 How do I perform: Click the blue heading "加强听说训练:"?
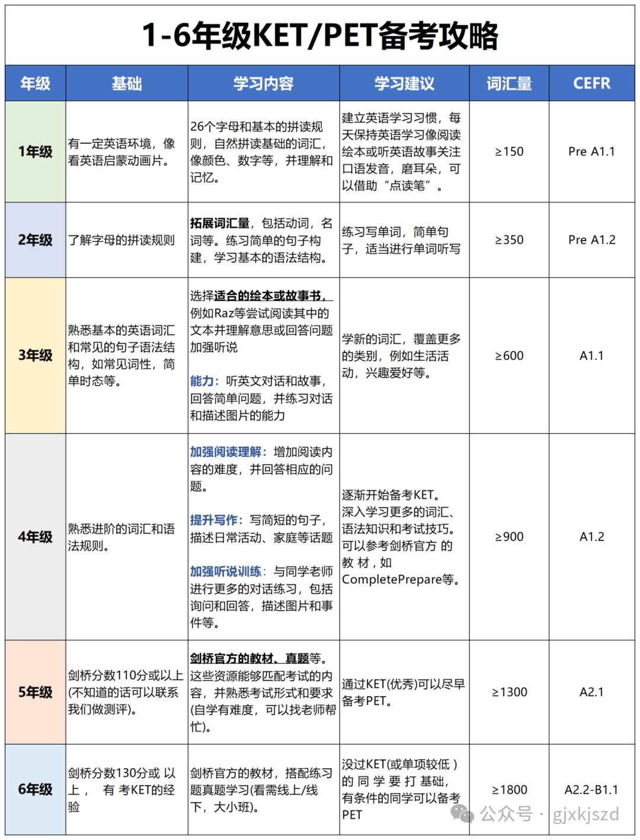click(229, 572)
